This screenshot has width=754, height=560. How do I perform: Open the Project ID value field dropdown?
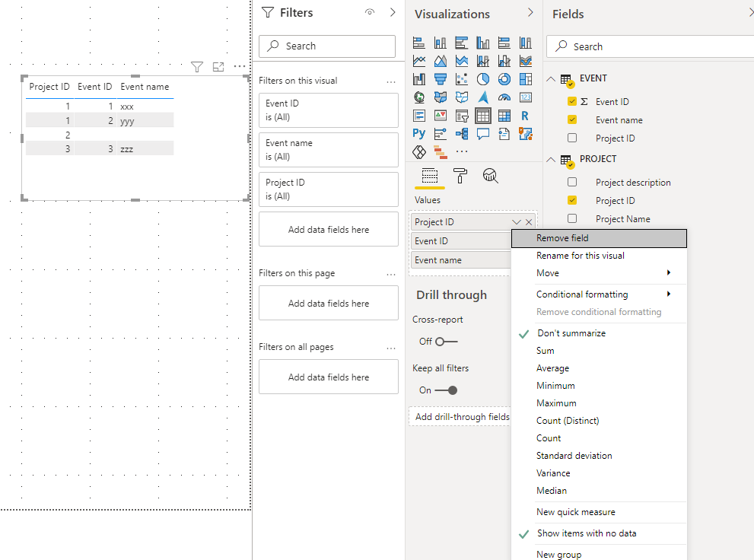517,222
